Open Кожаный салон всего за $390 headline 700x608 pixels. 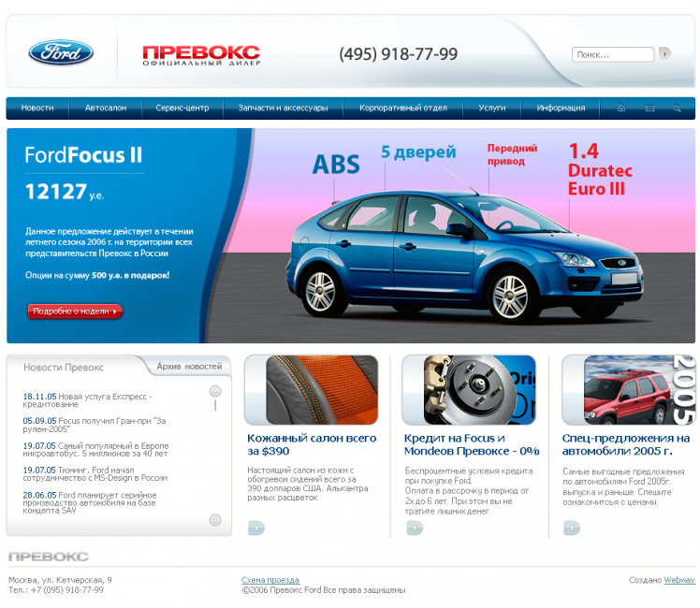(312, 444)
